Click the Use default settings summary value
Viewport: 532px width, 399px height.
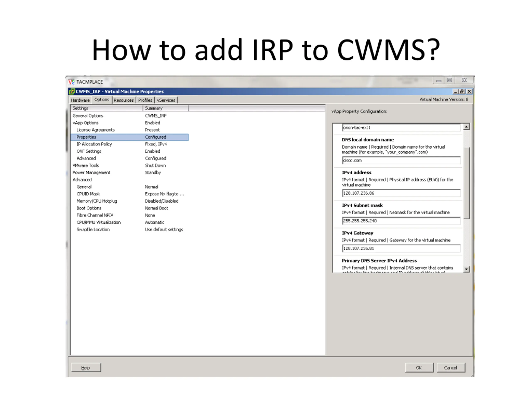pos(164,229)
